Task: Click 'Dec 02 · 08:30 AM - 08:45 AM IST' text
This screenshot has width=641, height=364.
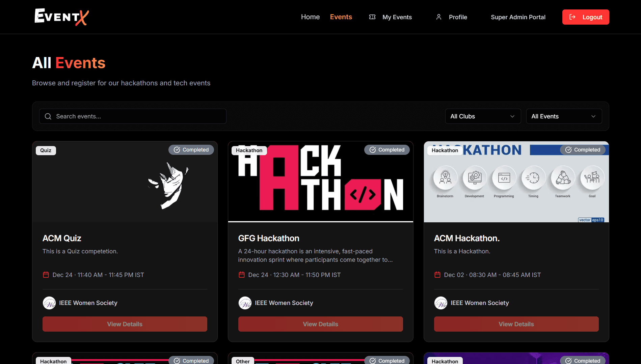Action: point(492,275)
